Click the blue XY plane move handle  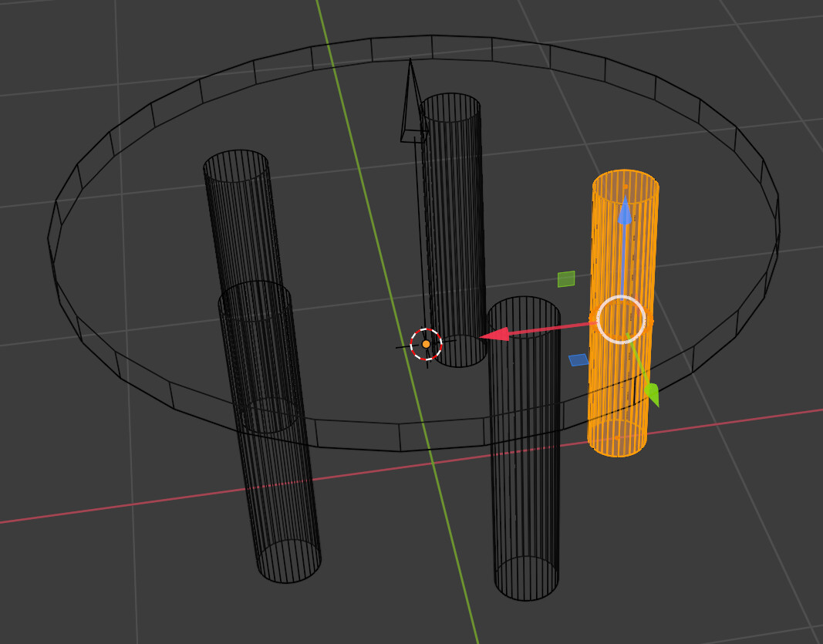click(x=578, y=360)
